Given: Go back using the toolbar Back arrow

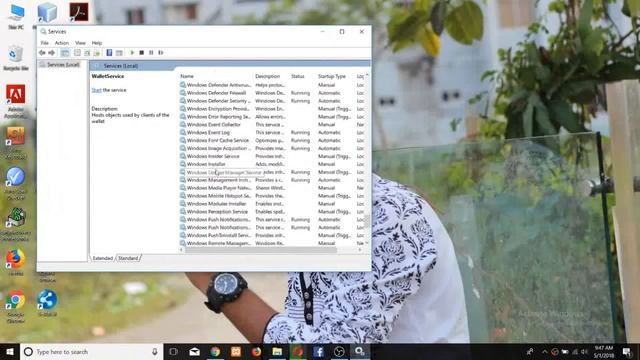Looking at the screenshot, I should [x=42, y=53].
